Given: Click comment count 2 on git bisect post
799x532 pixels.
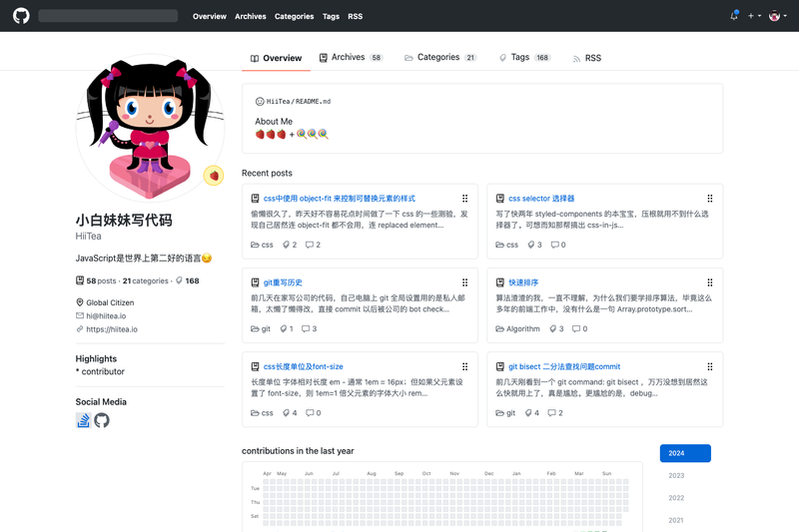Looking at the screenshot, I should click(555, 413).
